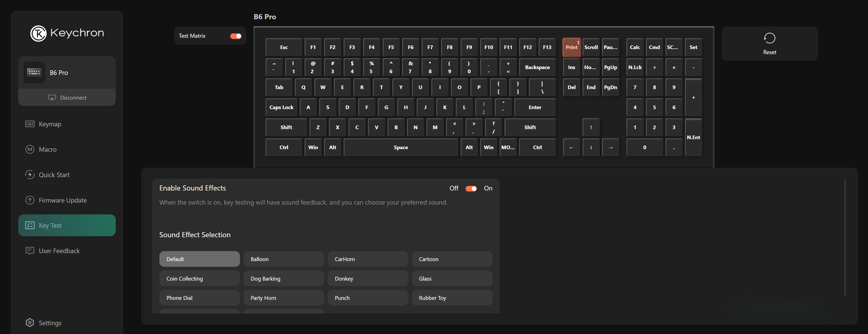Viewport: 868px width, 334px height.
Task: Click the numpad multiply key
Action: (x=674, y=67)
